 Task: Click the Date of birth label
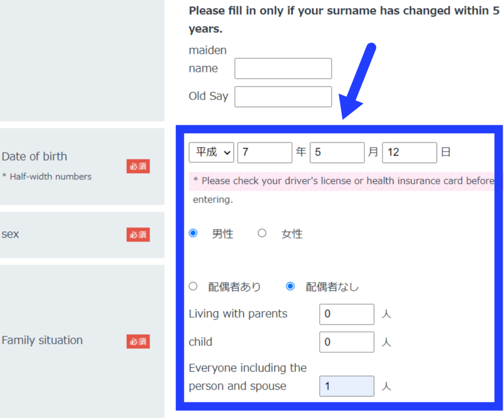34,156
